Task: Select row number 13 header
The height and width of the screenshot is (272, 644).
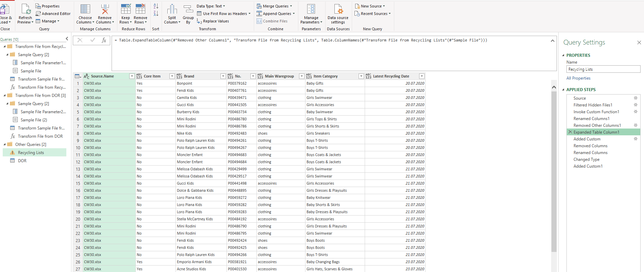Action: pyautogui.click(x=78, y=169)
